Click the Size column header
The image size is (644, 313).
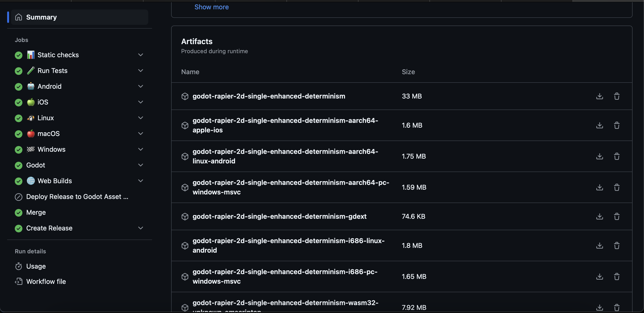[x=408, y=72]
